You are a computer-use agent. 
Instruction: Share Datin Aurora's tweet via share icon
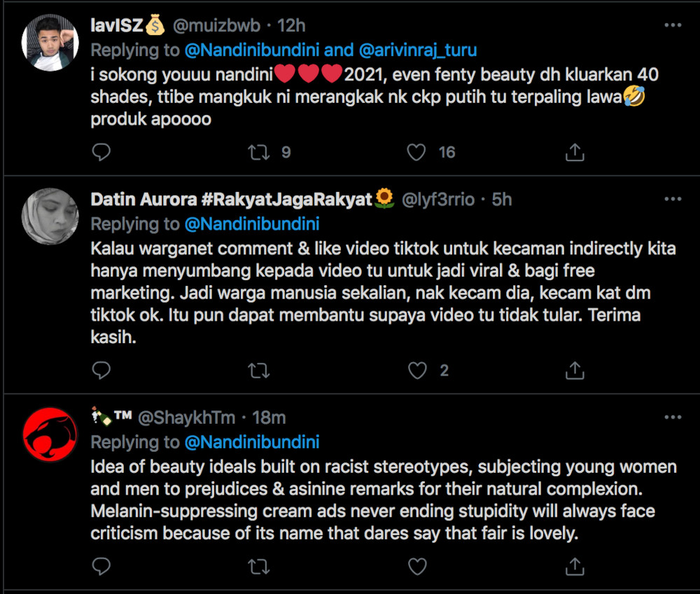(575, 370)
